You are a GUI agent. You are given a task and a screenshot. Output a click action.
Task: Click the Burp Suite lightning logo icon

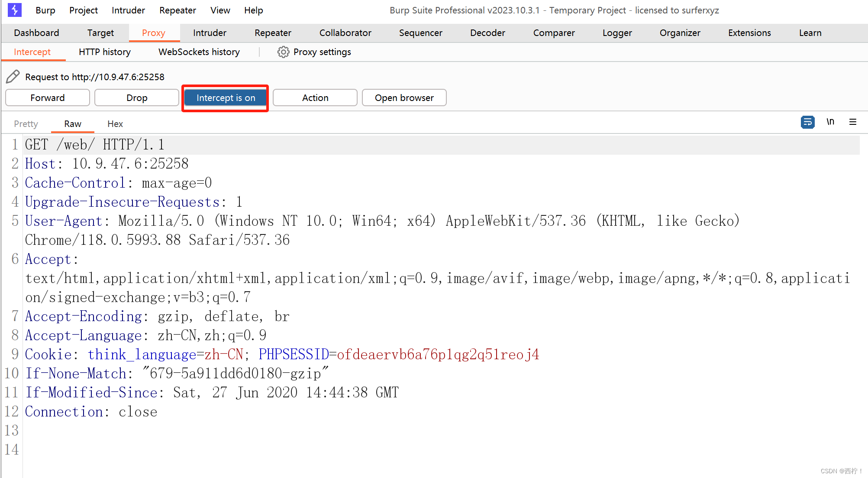pyautogui.click(x=14, y=10)
